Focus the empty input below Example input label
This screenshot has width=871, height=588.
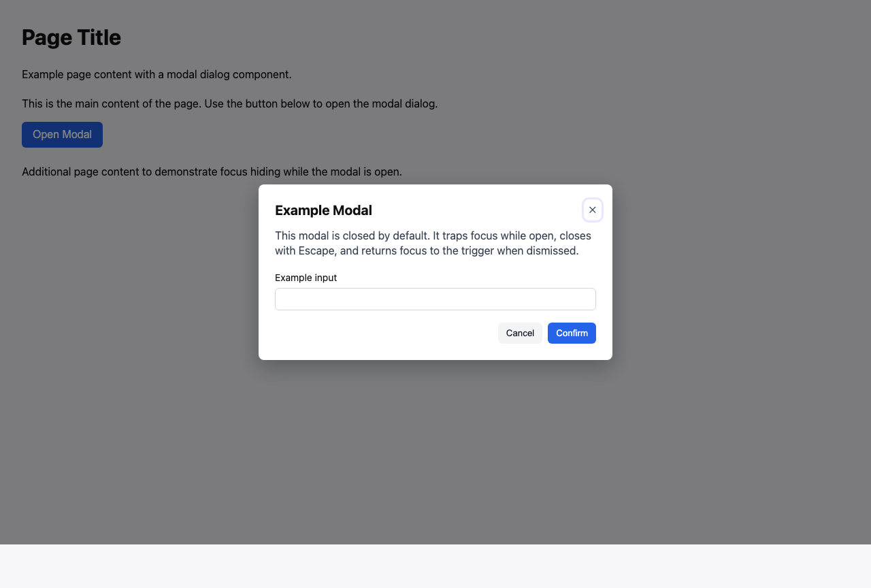[x=435, y=299]
